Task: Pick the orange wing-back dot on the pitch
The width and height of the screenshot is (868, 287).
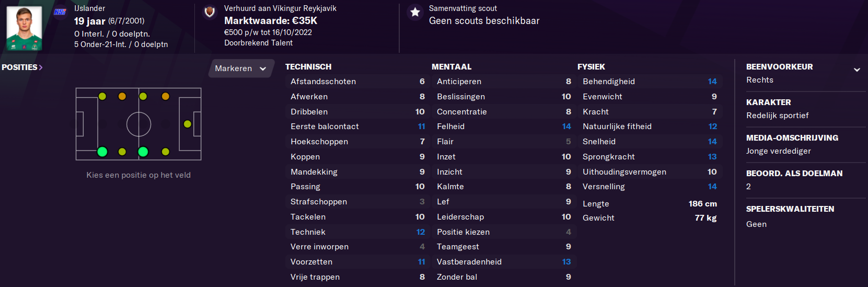Action: click(x=122, y=96)
